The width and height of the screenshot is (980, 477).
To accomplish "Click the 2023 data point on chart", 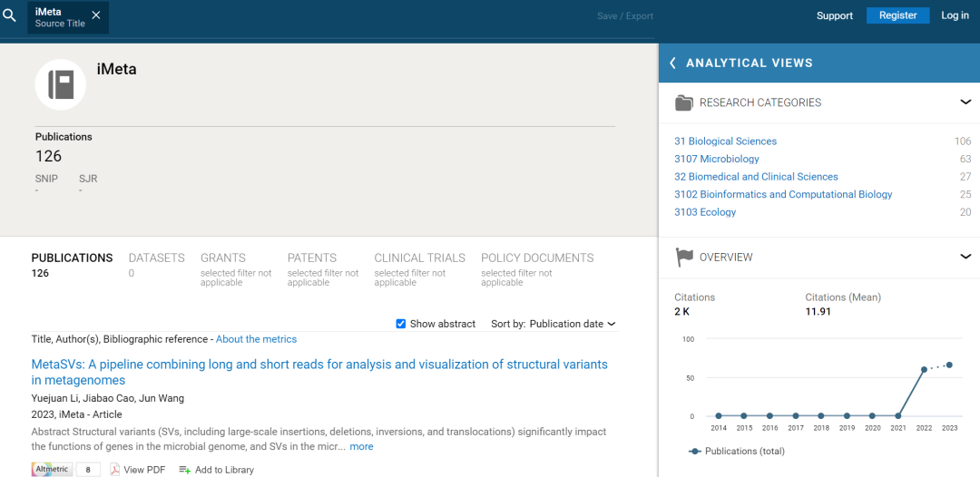I will (x=949, y=365).
